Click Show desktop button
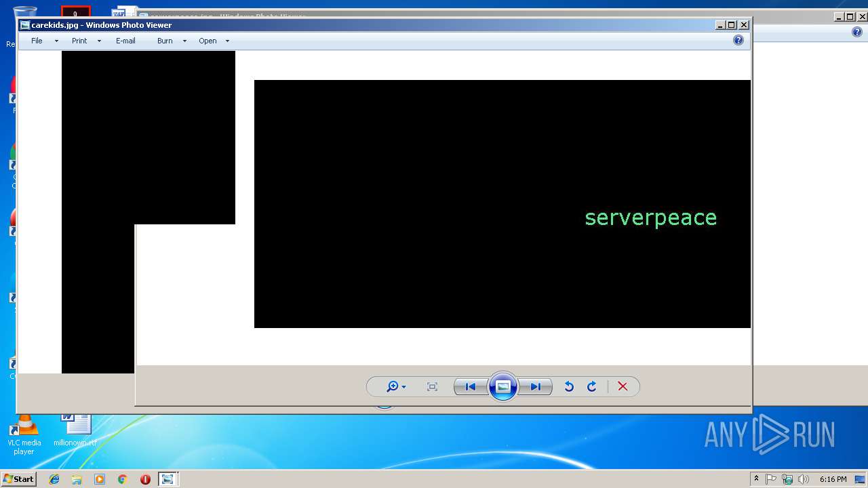The height and width of the screenshot is (488, 868). pyautogui.click(x=860, y=479)
